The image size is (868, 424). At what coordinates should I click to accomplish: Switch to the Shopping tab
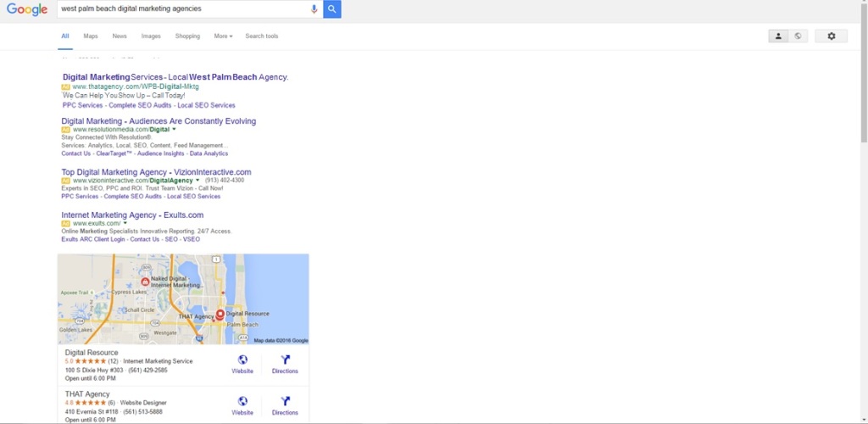pos(187,36)
